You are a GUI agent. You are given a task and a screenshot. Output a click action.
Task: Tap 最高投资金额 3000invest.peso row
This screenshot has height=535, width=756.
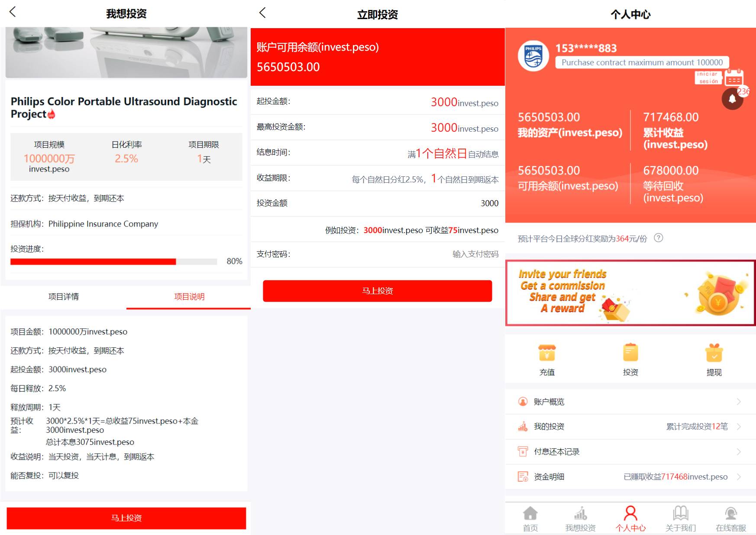[x=378, y=127]
